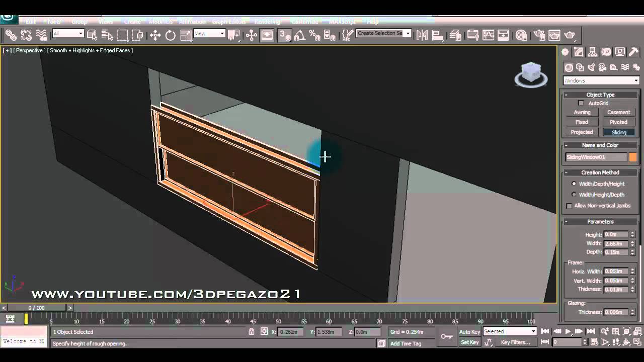Screen dimensions: 644x362
Task: Check Allow Non-vertical Jambs
Action: point(569,206)
